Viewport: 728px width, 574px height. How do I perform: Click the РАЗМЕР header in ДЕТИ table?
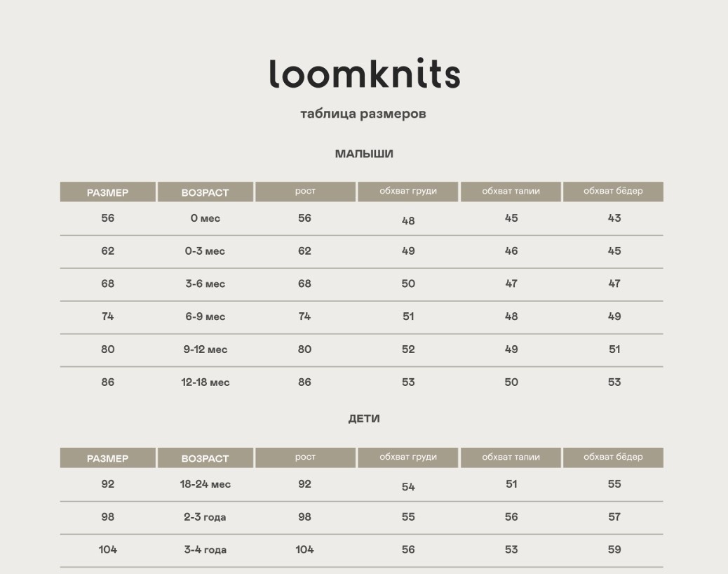point(108,458)
